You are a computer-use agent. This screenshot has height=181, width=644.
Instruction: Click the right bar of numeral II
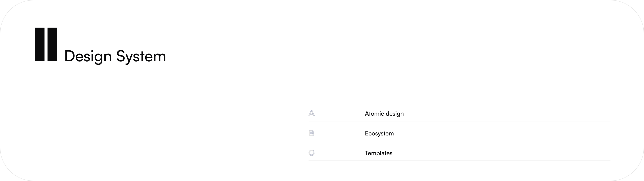(x=52, y=44)
